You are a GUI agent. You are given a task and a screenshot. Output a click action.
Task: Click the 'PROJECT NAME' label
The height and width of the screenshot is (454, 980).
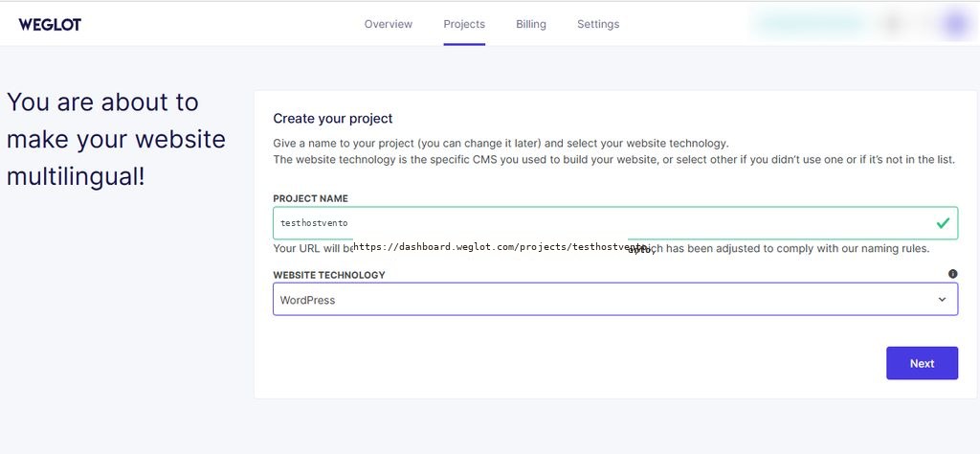tap(311, 198)
